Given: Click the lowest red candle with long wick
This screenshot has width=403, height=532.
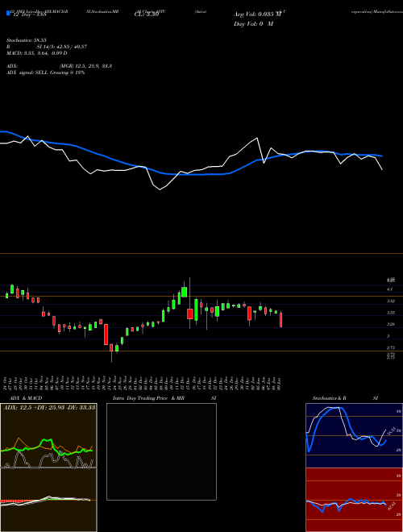Looking at the screenshot, I should tap(111, 347).
